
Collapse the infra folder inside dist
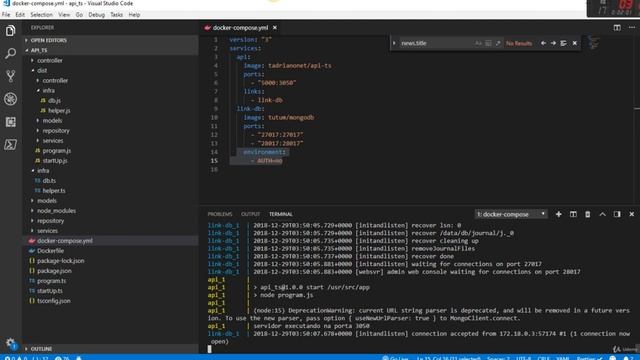pyautogui.click(x=110, y=90)
